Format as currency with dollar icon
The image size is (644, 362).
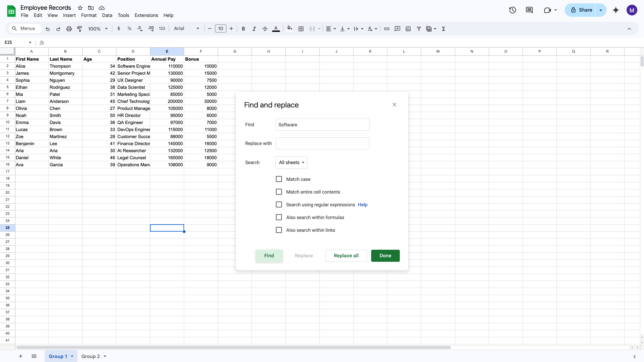point(119,29)
